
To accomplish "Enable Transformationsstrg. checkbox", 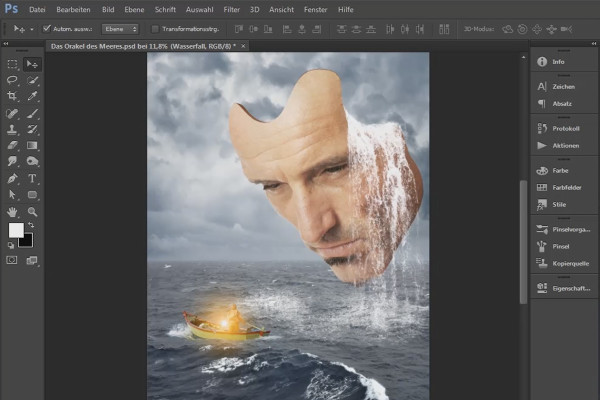I will coord(155,29).
